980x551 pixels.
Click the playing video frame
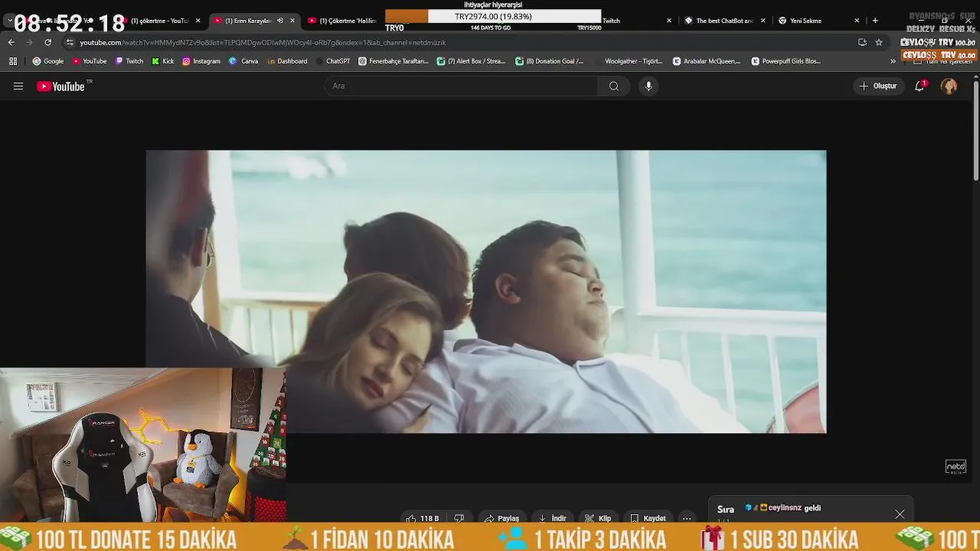pos(486,292)
